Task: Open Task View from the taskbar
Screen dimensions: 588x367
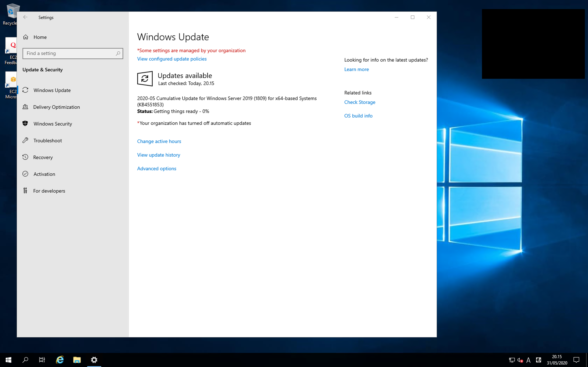Action: coord(42,360)
